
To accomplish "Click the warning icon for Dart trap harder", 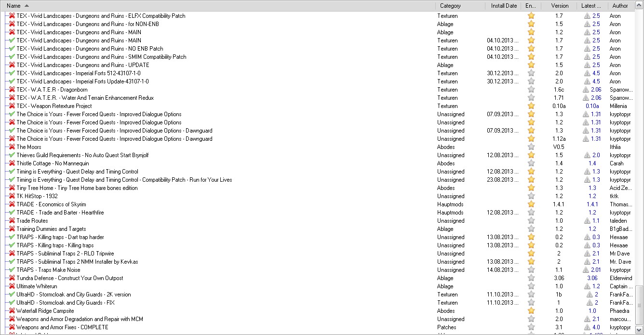I will [587, 237].
